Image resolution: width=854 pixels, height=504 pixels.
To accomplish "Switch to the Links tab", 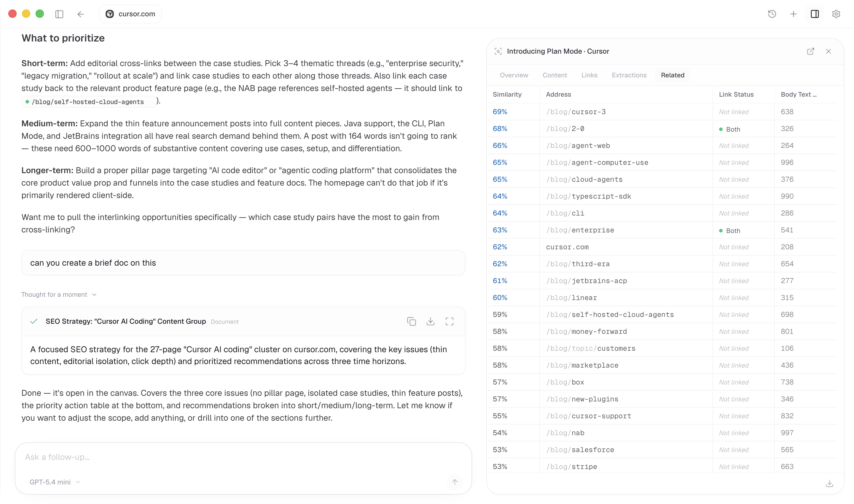I will pyautogui.click(x=589, y=75).
